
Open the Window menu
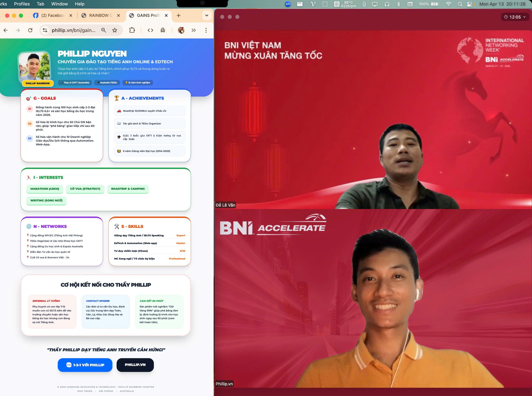coord(59,4)
